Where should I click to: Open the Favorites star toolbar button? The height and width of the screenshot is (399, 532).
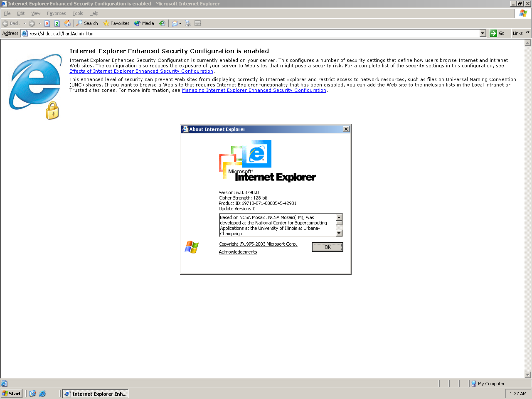coord(116,24)
